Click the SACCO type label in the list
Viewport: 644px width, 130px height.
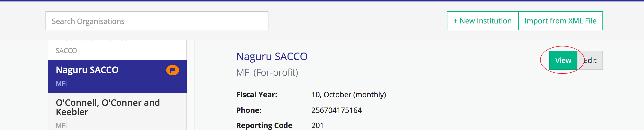[66, 51]
